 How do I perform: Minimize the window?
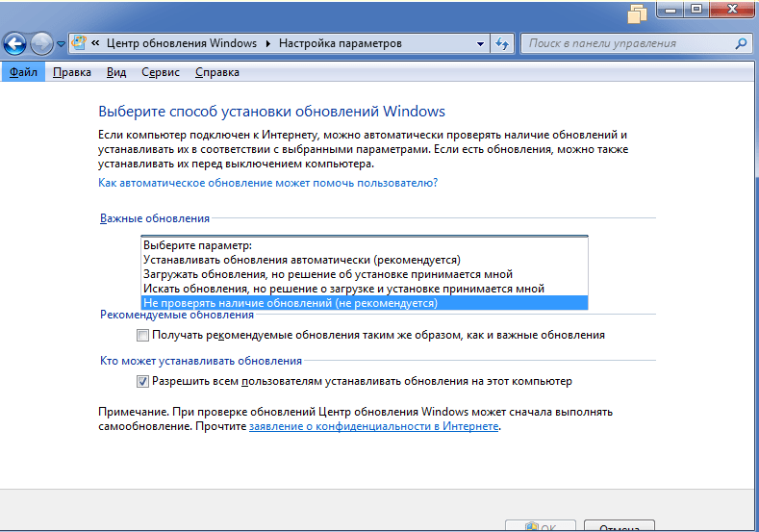click(670, 10)
